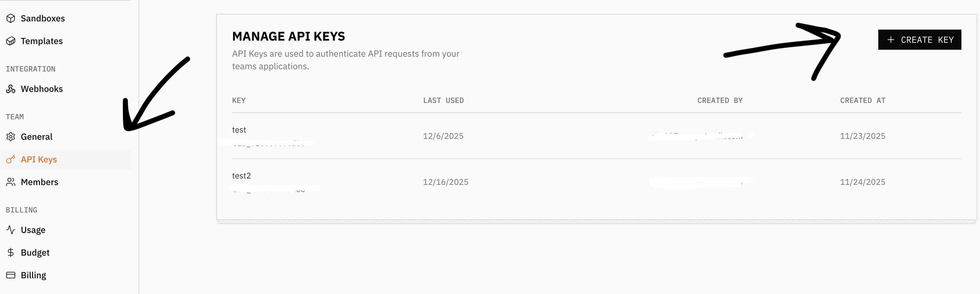Viewport: 980px width, 294px height.
Task: Switch to the Billing section
Action: pyautogui.click(x=33, y=274)
